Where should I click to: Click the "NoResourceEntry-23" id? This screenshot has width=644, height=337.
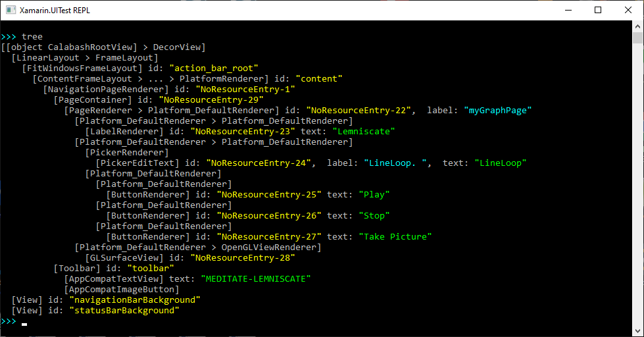(243, 132)
